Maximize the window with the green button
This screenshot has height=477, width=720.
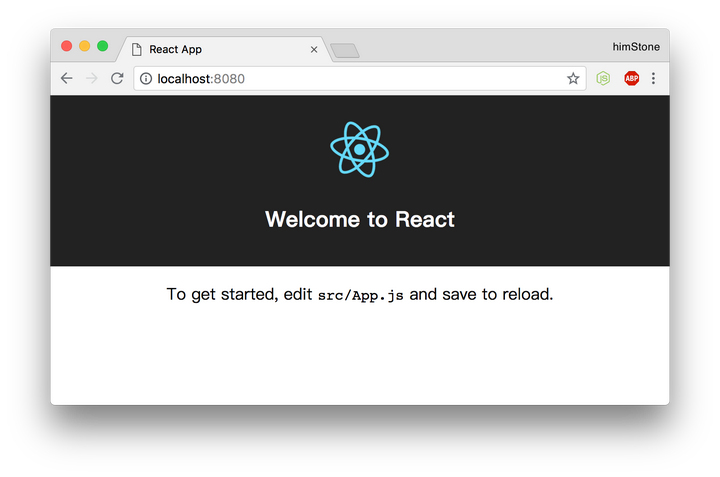(102, 46)
